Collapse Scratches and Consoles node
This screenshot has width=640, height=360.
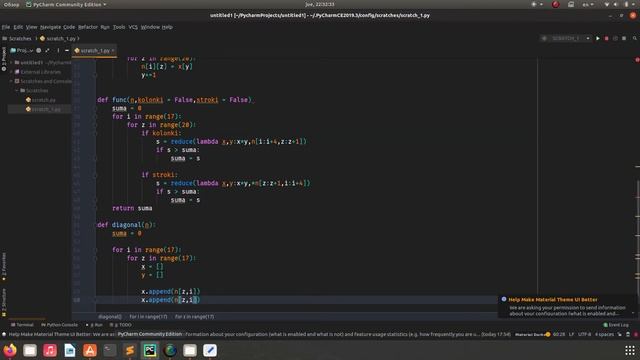point(11,81)
